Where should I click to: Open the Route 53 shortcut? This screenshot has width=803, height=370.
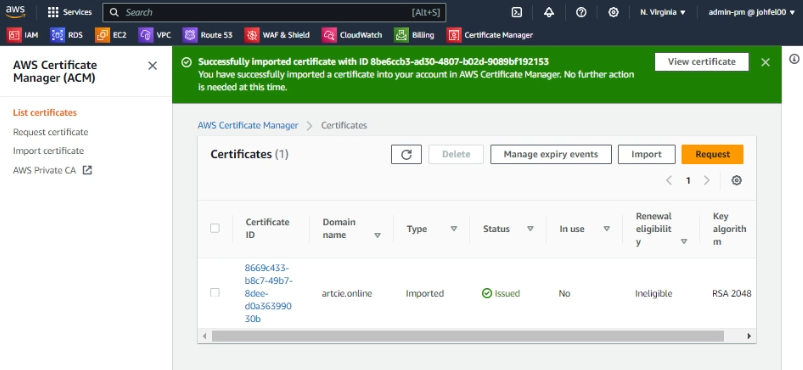pos(208,35)
